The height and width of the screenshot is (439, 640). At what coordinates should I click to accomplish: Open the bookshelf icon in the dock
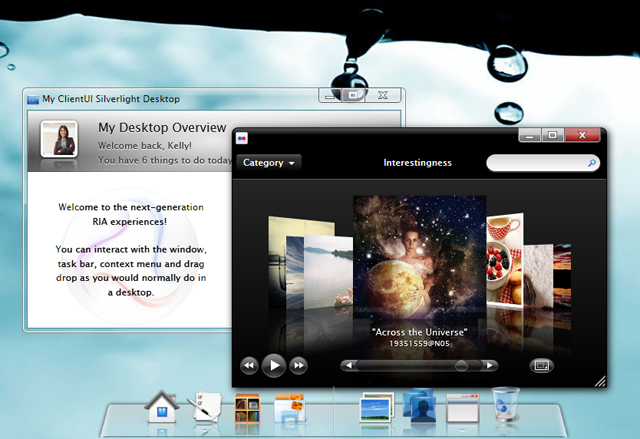(248, 409)
